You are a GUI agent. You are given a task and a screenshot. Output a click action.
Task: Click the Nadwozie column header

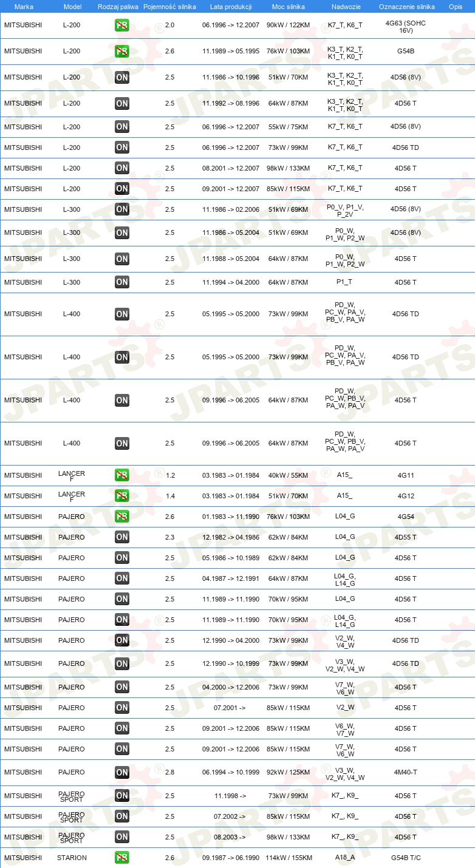[345, 7]
